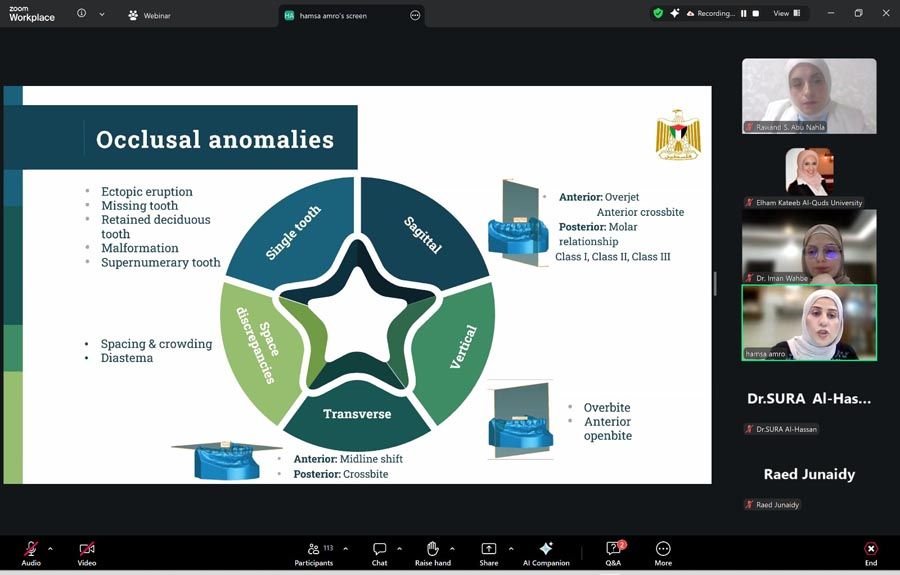Select Dr. Iman Wahbe's video thumbnail
This screenshot has height=575, width=900.
coord(809,246)
